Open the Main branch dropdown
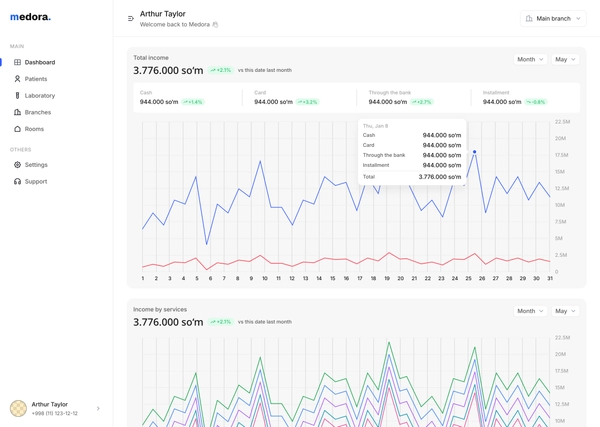Screen dimensions: 600x427 click(553, 18)
